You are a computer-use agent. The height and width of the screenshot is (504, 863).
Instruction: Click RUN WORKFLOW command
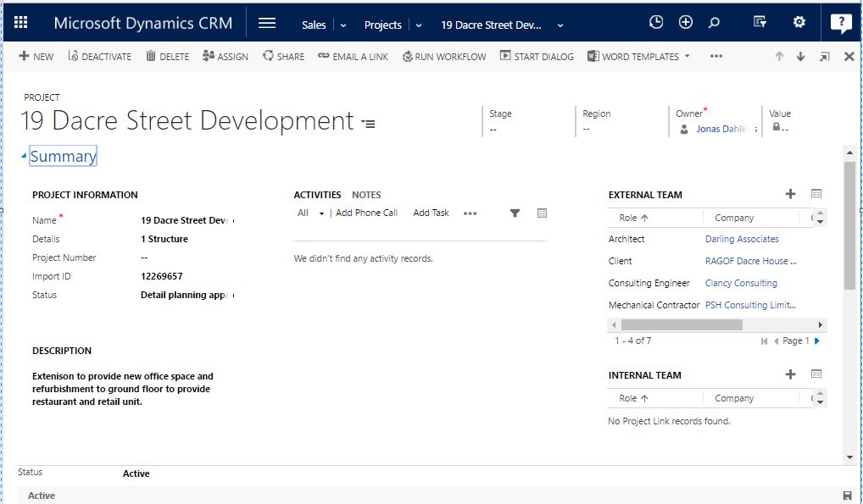coord(444,56)
